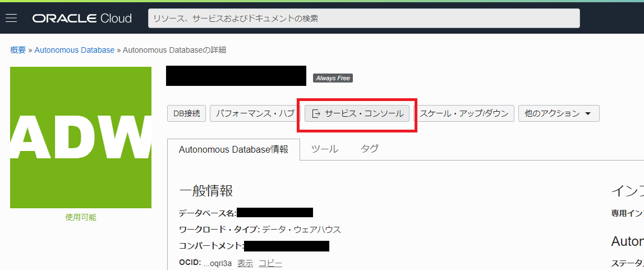
Task: Click the データ・ウェアハウス workload type value
Action: [x=301, y=230]
